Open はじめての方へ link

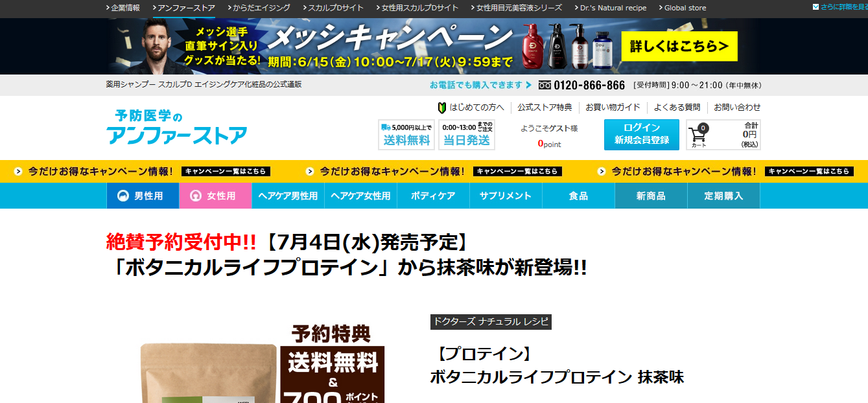pos(476,108)
